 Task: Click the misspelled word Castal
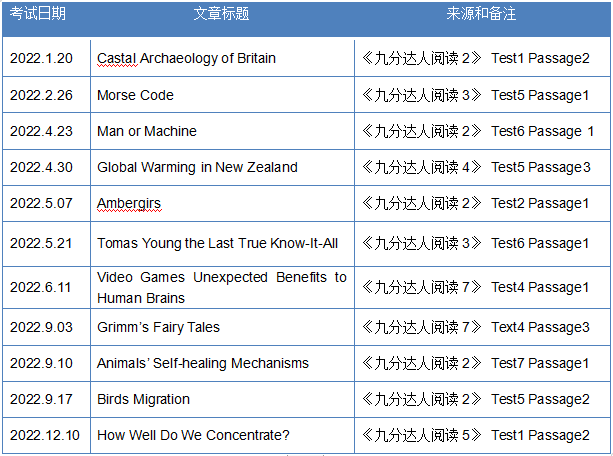click(x=117, y=58)
